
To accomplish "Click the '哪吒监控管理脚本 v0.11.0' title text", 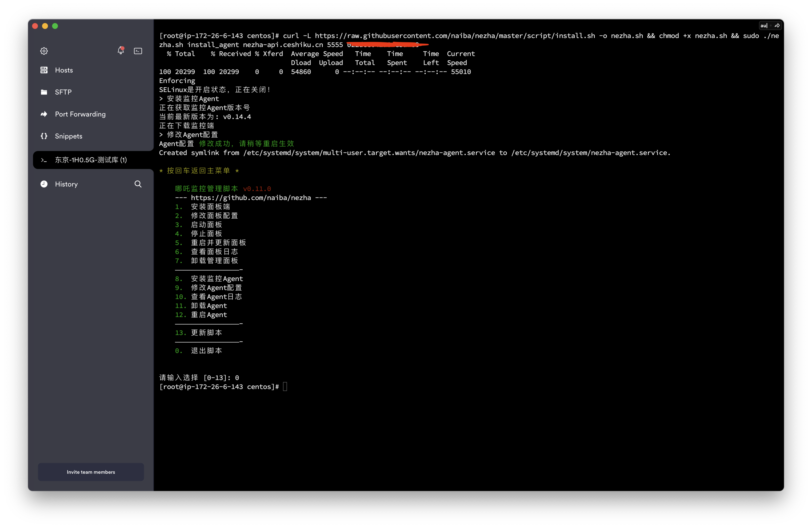I will (223, 189).
